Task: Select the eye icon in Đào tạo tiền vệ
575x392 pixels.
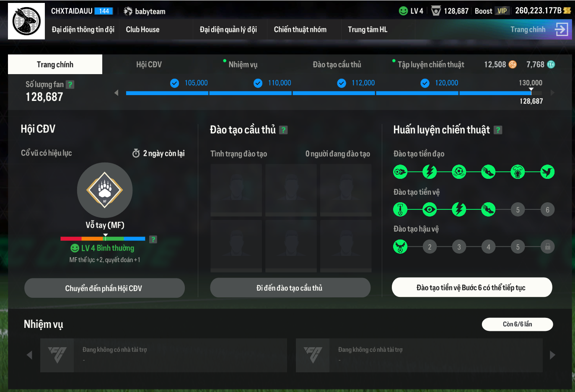Action: click(430, 209)
